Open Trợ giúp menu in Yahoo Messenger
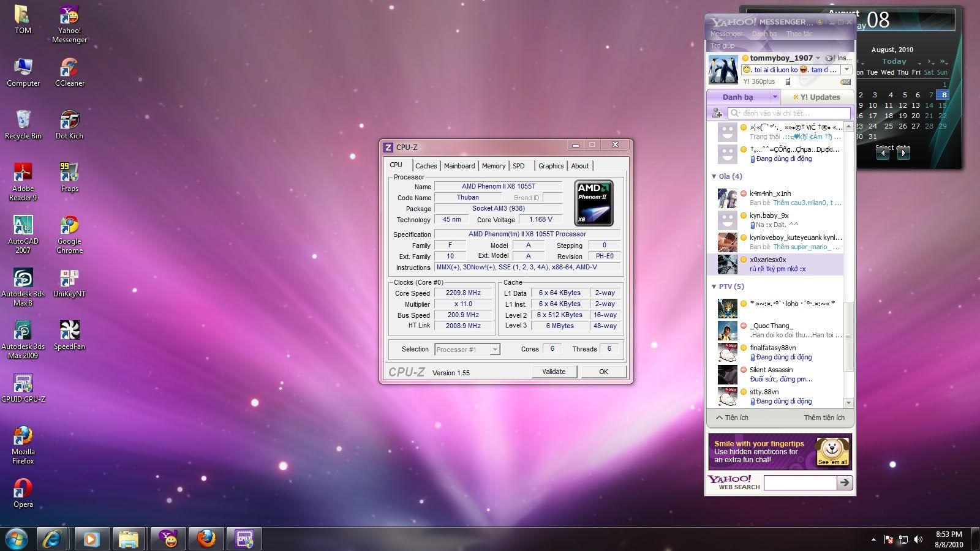This screenshot has width=980, height=551. pyautogui.click(x=723, y=45)
